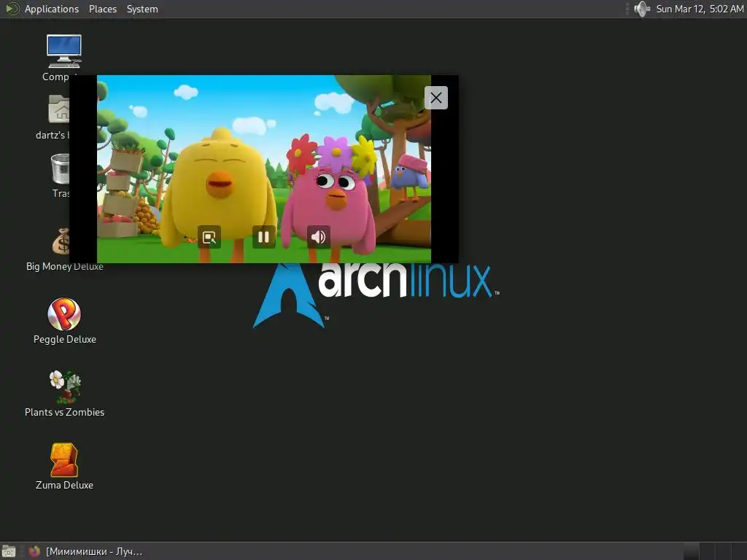Viewport: 747px width, 560px height.
Task: Open the clock showing Sun Mar 12
Action: click(x=700, y=9)
